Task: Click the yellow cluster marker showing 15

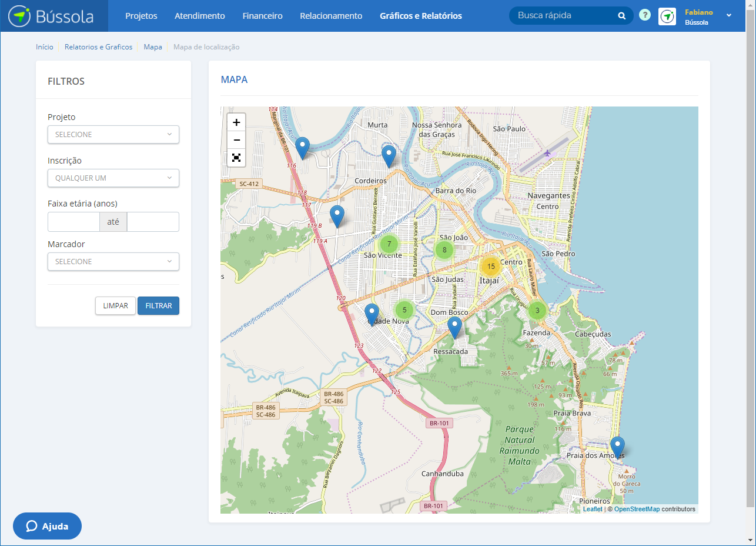Action: point(490,267)
